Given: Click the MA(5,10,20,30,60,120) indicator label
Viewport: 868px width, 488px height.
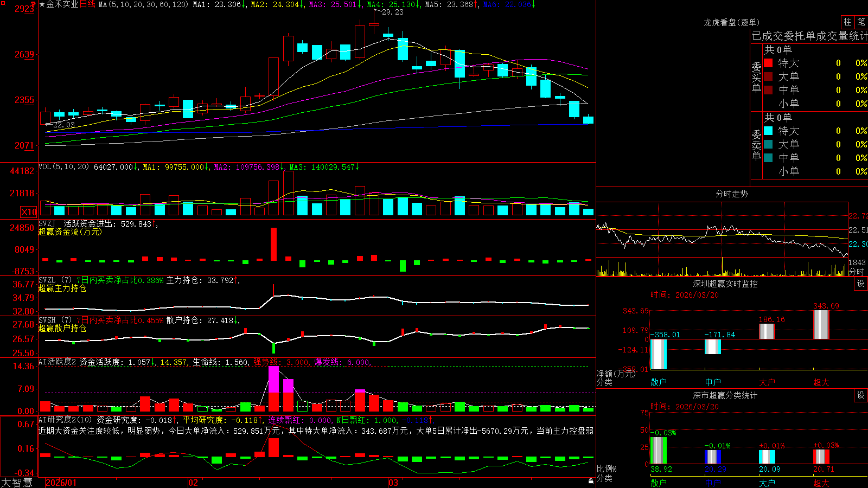Looking at the screenshot, I should click(x=143, y=4).
